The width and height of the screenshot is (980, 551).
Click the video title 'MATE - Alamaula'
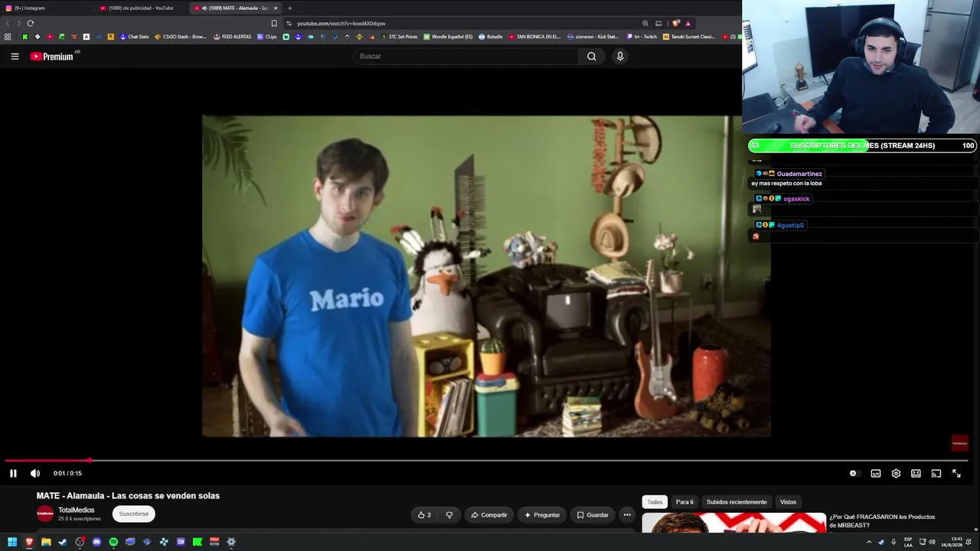point(128,496)
